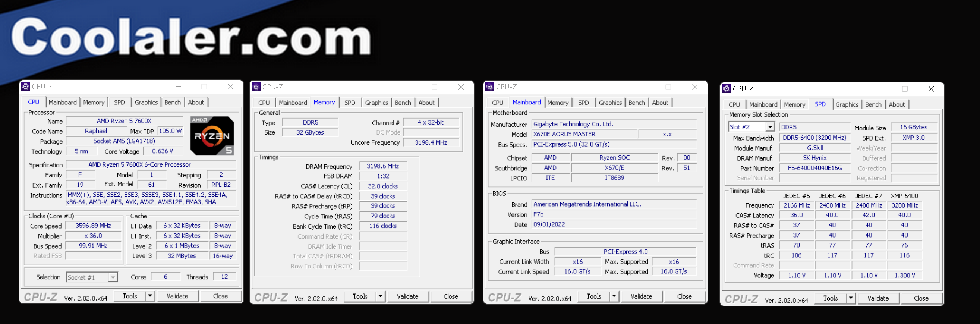Open Graphics tab in Mainboard window
Viewport: 980px width, 324px height.
pyautogui.click(x=610, y=103)
